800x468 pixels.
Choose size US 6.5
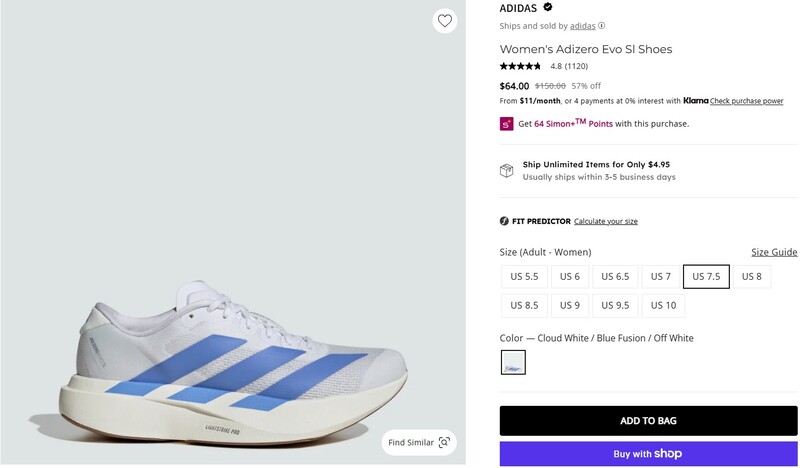615,277
